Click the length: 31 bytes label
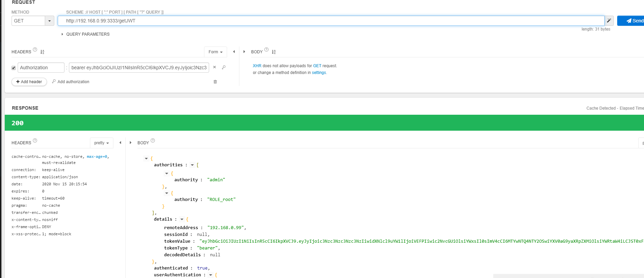 [x=596, y=29]
